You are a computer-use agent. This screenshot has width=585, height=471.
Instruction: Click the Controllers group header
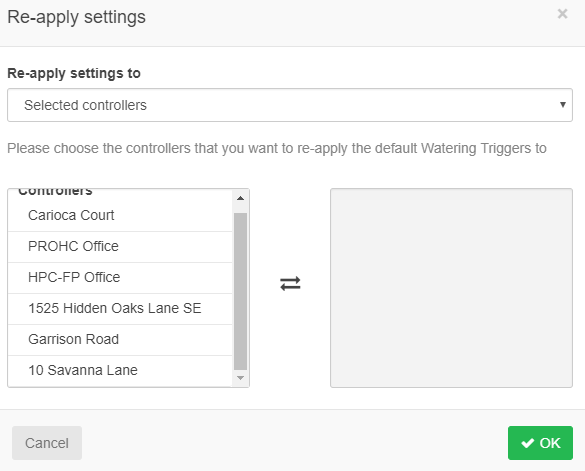(x=55, y=192)
